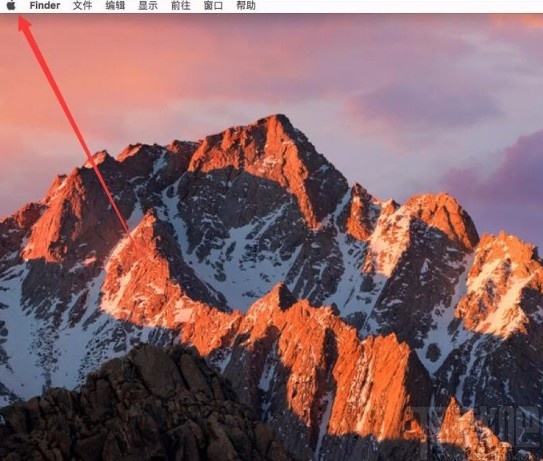Open the 窗口 menu

tap(213, 6)
